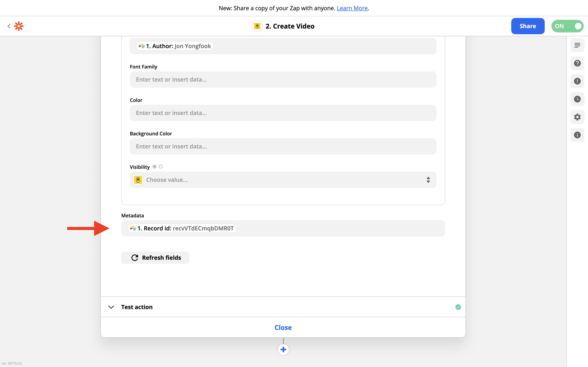Click the Share button
Screen dimensions: 588x367
pos(528,26)
